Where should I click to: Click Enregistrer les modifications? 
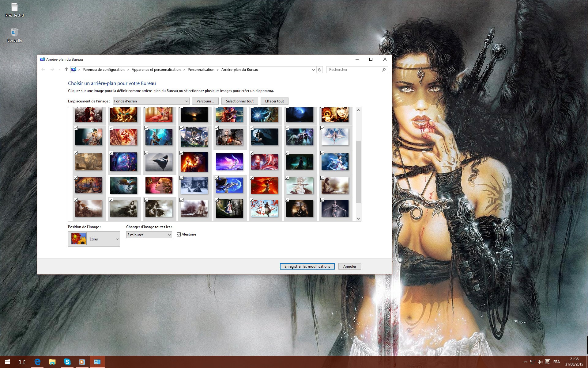[x=307, y=266]
